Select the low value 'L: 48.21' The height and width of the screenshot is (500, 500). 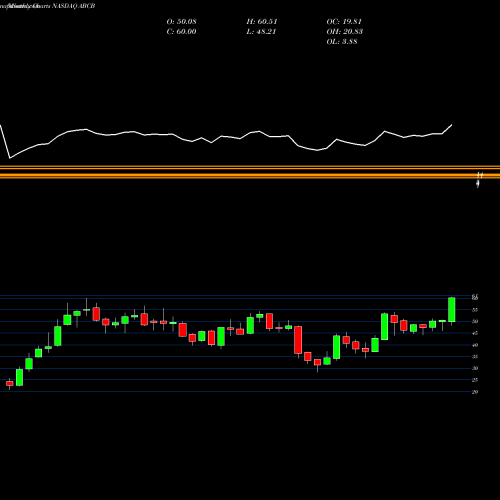261,31
